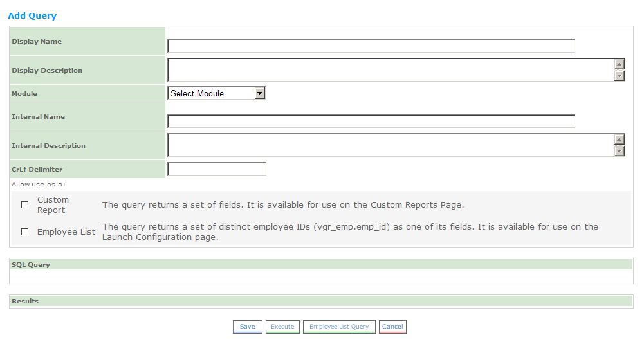This screenshot has height=342, width=644.
Task: Click the Results section header
Action: 321,301
